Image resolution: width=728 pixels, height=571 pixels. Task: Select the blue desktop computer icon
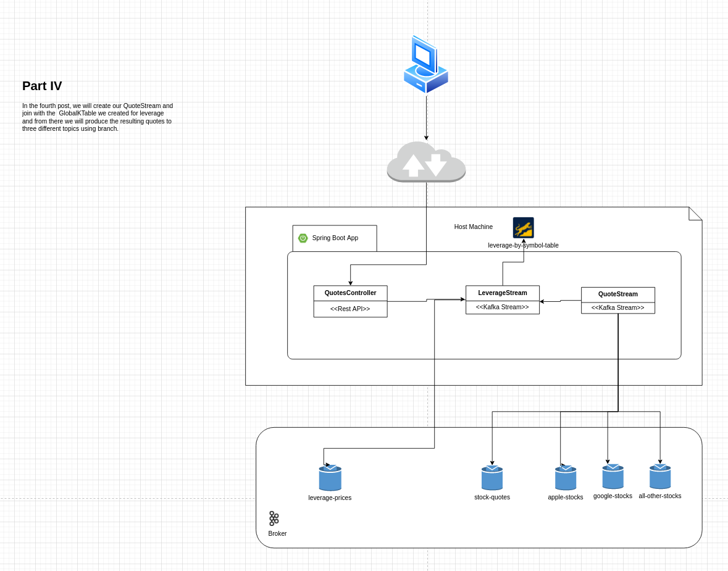426,65
